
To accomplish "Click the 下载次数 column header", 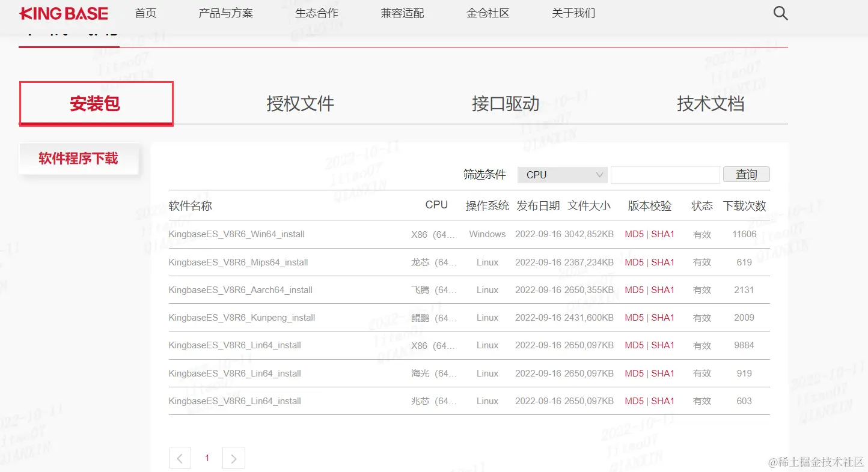I will coord(745,206).
